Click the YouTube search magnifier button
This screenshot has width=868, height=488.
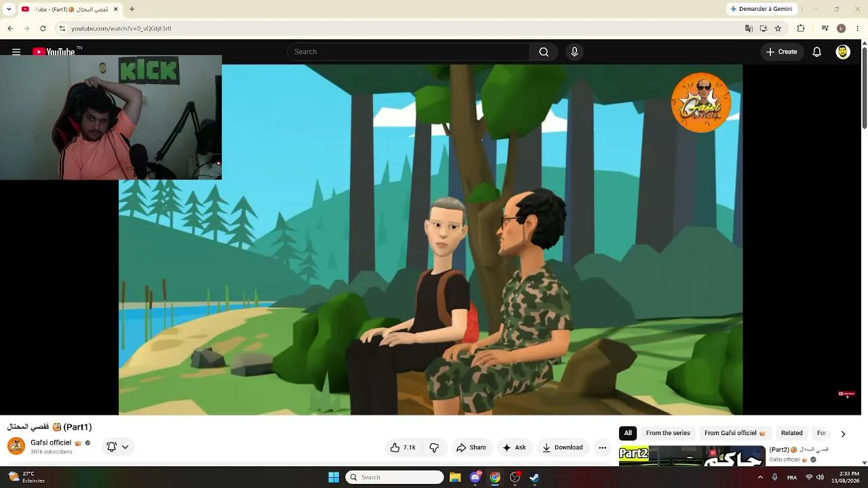(544, 52)
